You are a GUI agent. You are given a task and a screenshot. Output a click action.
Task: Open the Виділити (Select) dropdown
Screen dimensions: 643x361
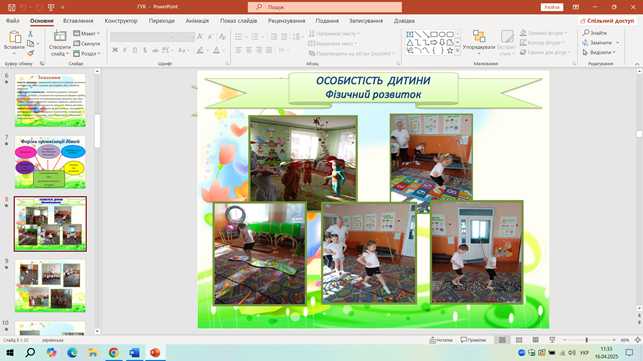click(x=599, y=53)
